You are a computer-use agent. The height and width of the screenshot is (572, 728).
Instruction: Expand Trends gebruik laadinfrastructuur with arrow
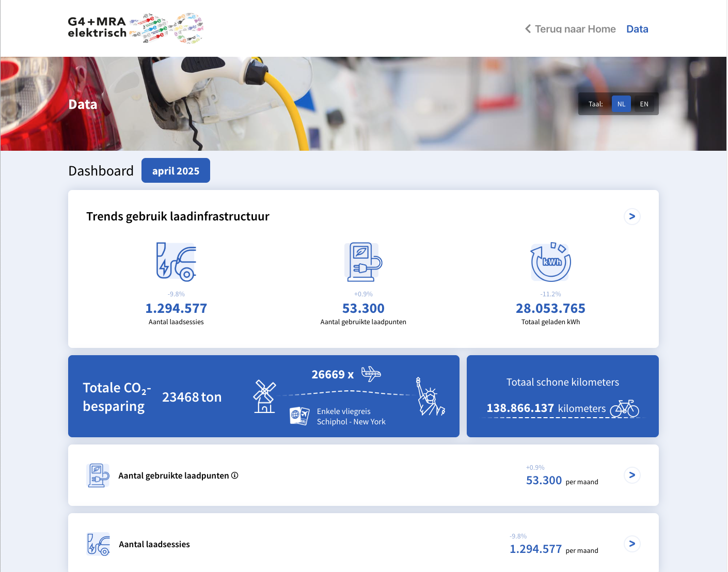click(x=632, y=216)
